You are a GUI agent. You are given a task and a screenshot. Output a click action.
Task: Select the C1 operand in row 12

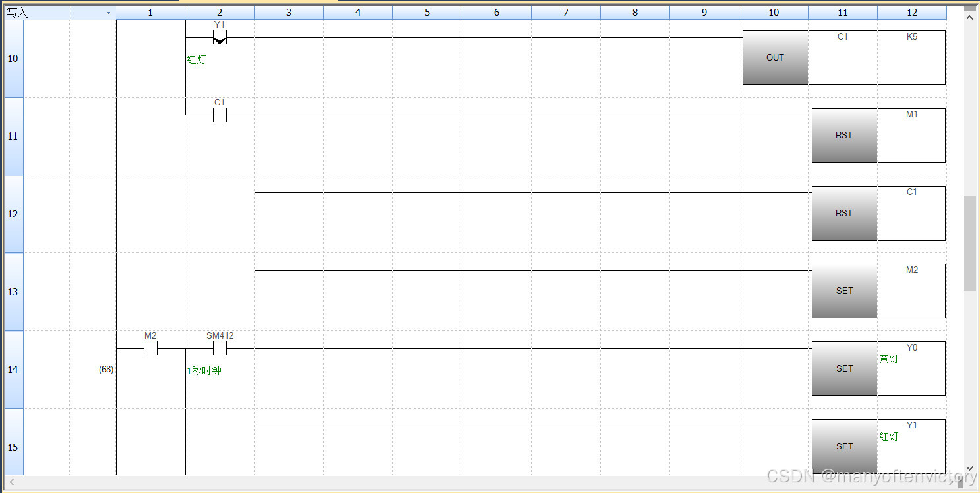pyautogui.click(x=912, y=192)
